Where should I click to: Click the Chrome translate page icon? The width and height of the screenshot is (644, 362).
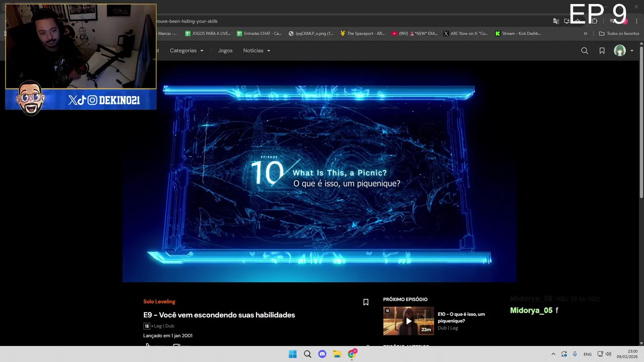[x=556, y=21]
